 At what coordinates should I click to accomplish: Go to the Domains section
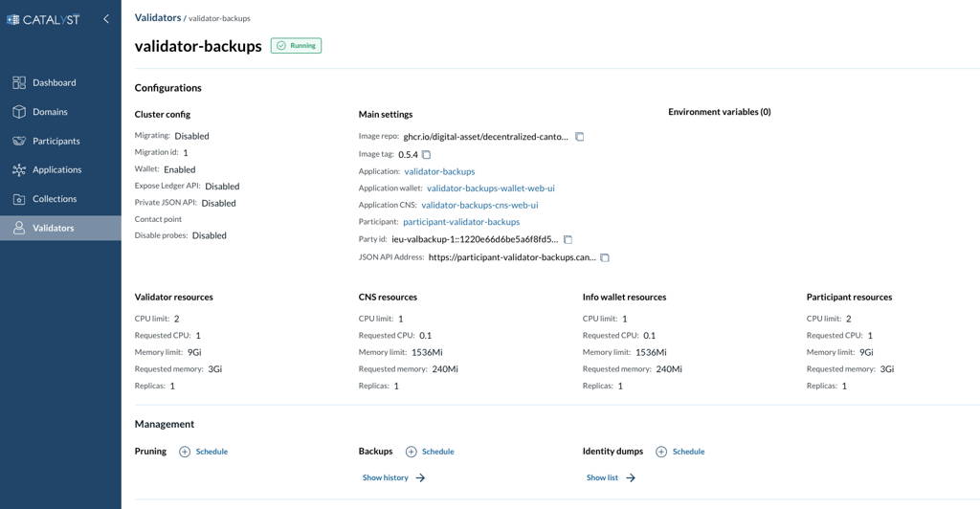(x=50, y=112)
